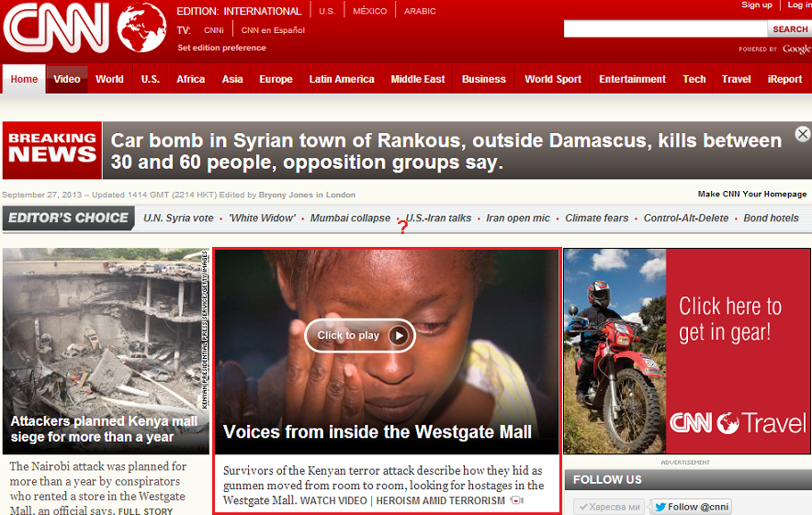Click FULL STORY link

click(x=145, y=510)
